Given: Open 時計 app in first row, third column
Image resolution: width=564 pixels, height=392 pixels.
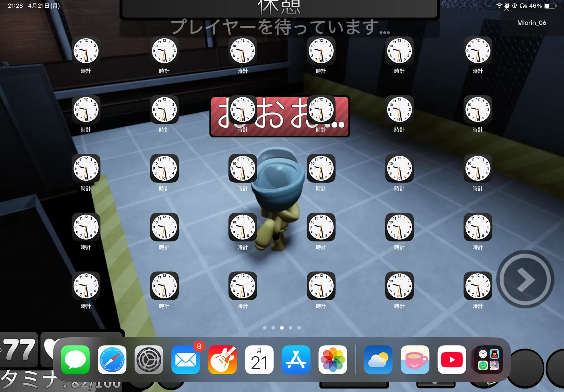Looking at the screenshot, I should tap(243, 51).
